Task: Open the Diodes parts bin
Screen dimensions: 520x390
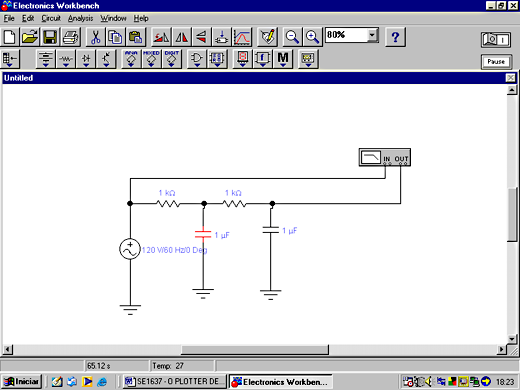Action: click(x=86, y=59)
